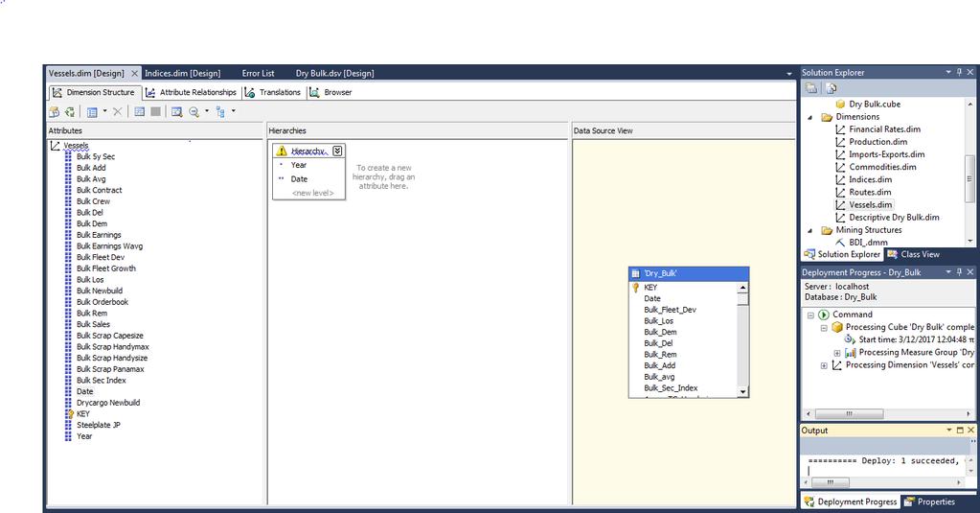Open the tree layout dropdown arrow

pos(233,111)
